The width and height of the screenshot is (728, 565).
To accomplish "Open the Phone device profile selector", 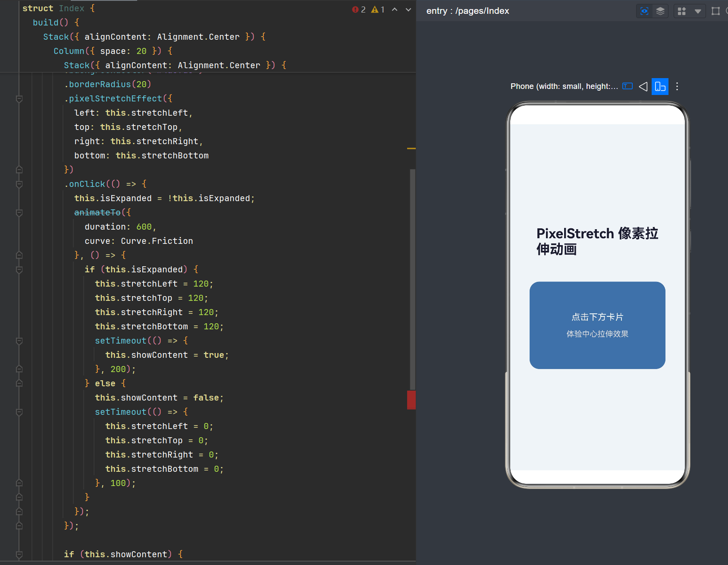I will 564,86.
